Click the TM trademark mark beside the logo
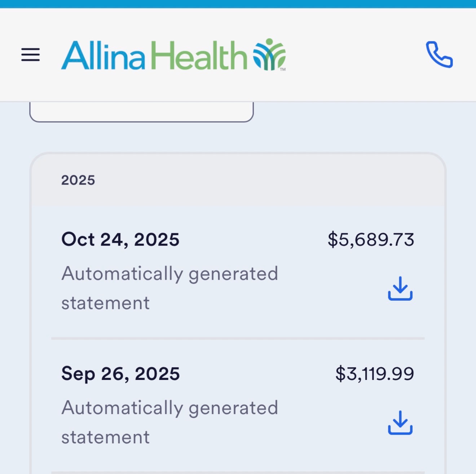 [283, 69]
